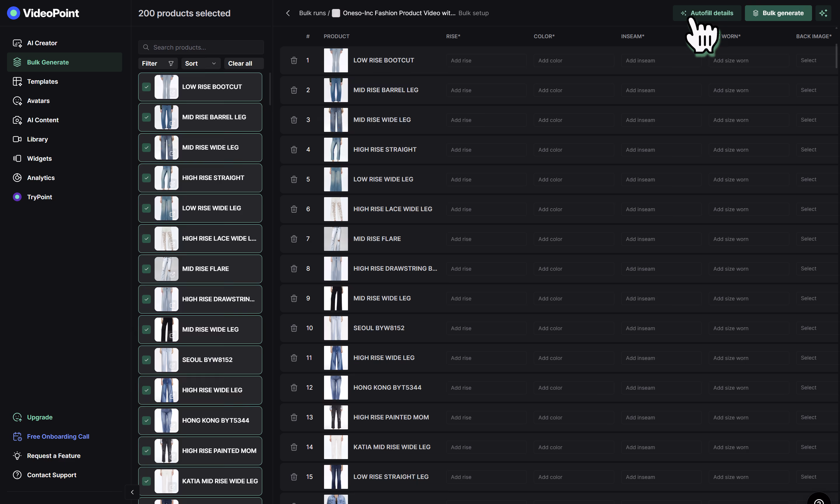Click the search magnifier icon
840x504 pixels.
[x=146, y=47]
